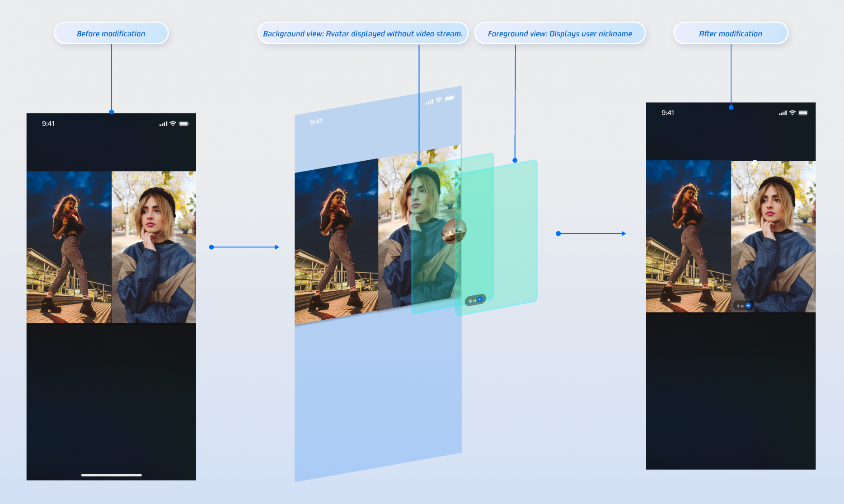
Task: Click the 9:41 clock in the right phone
Action: point(667,113)
